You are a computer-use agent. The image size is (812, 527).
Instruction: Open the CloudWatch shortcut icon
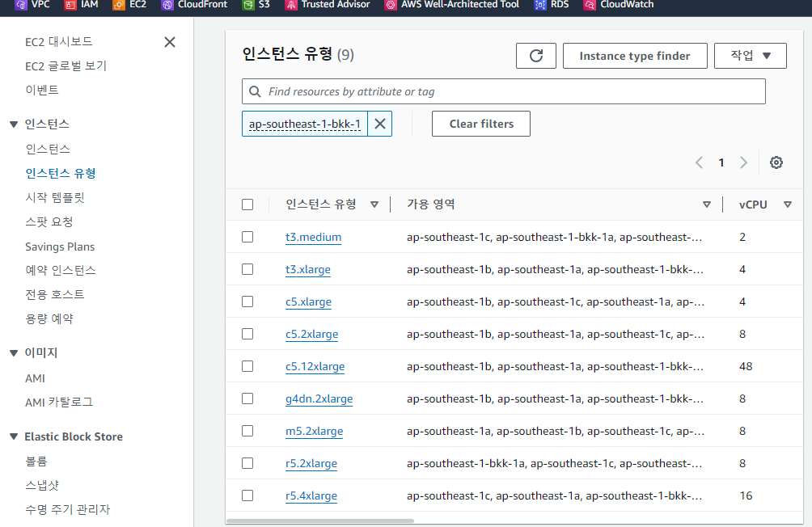(x=590, y=5)
